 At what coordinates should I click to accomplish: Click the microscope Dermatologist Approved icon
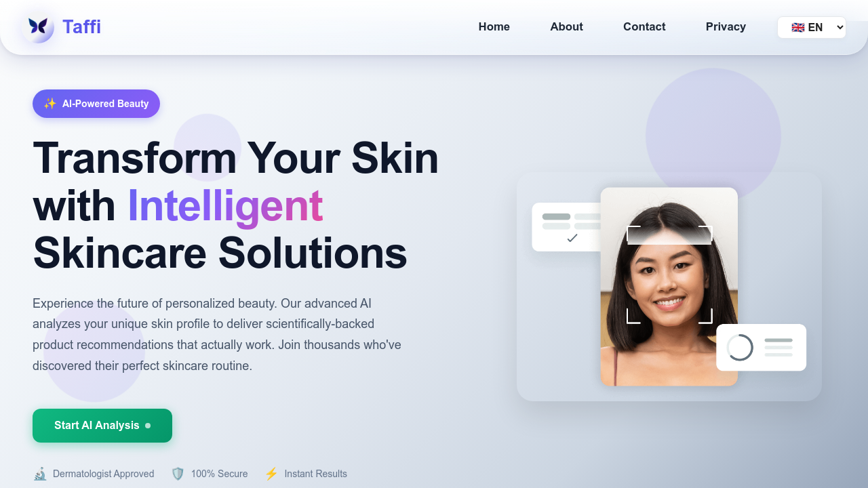coord(40,474)
